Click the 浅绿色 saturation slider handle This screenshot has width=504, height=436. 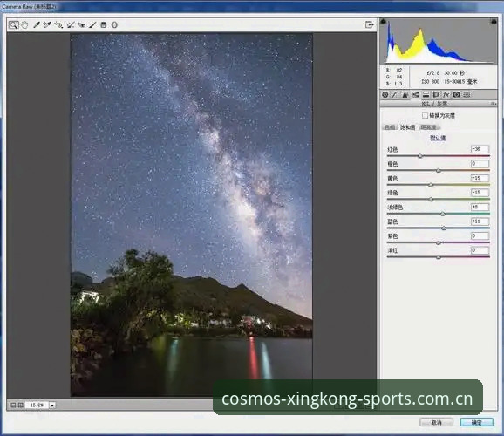pyautogui.click(x=443, y=214)
